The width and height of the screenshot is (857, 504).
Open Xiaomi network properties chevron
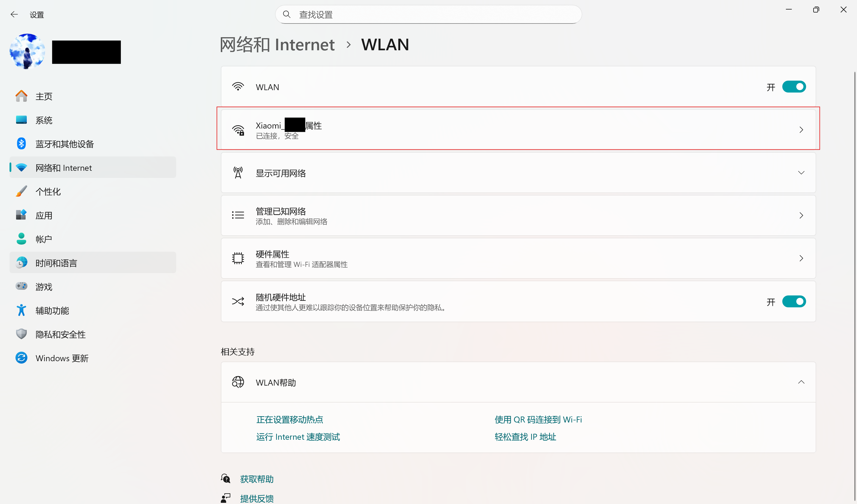[801, 130]
